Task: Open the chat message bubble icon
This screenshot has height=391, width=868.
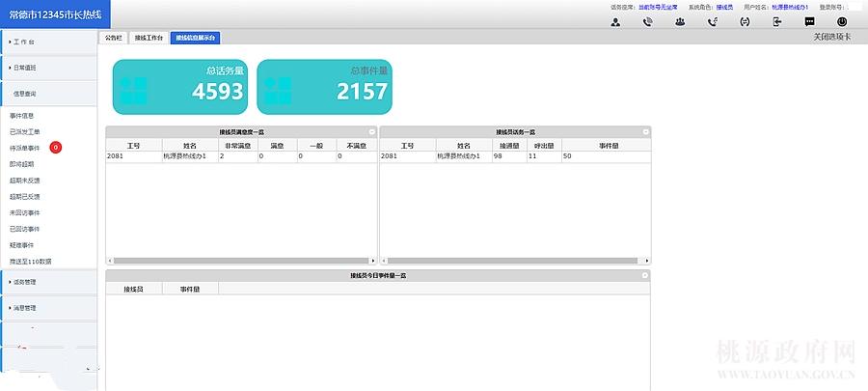Action: pos(810,22)
